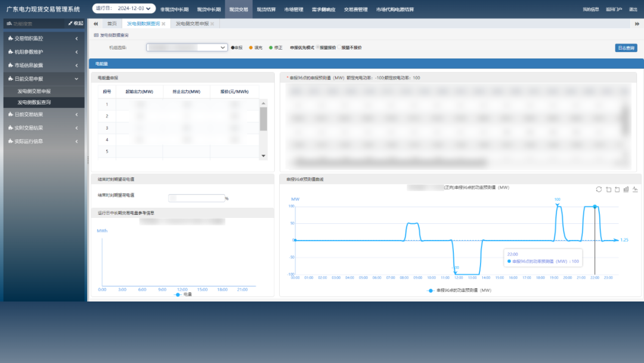The height and width of the screenshot is (363, 644).
Task: Switch to the 发电侧交易申报 tab
Action: [x=191, y=24]
